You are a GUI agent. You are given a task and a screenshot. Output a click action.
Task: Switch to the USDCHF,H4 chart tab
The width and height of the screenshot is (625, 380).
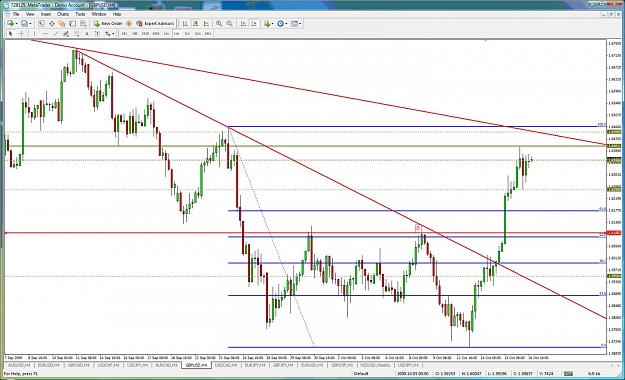108,365
